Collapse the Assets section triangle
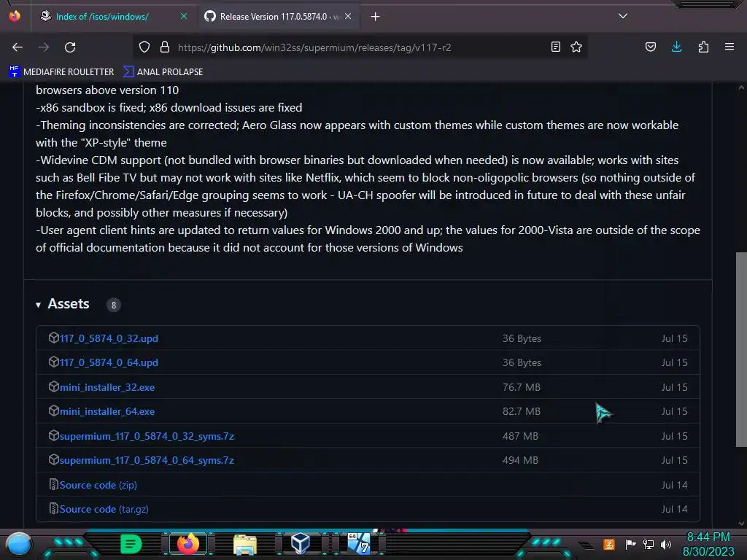Image resolution: width=747 pixels, height=560 pixels. coord(38,305)
